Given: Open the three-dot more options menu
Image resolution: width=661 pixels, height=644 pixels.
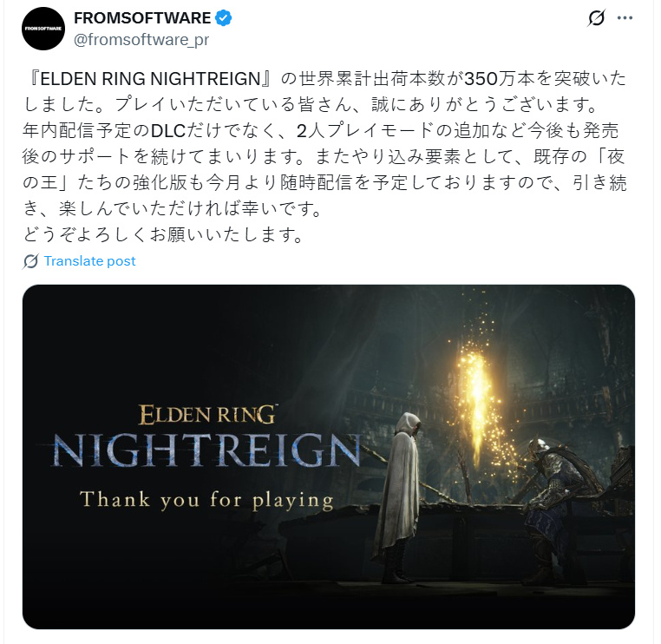Looking at the screenshot, I should [625, 17].
